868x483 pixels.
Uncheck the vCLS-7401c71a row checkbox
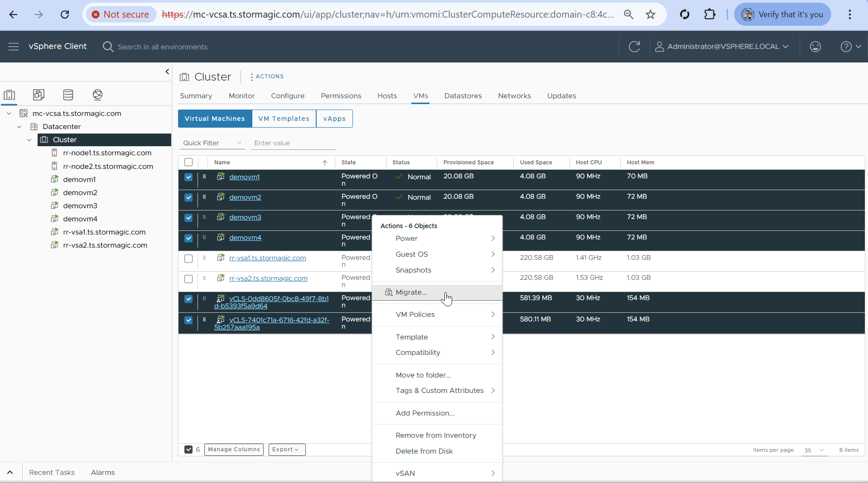pos(188,320)
